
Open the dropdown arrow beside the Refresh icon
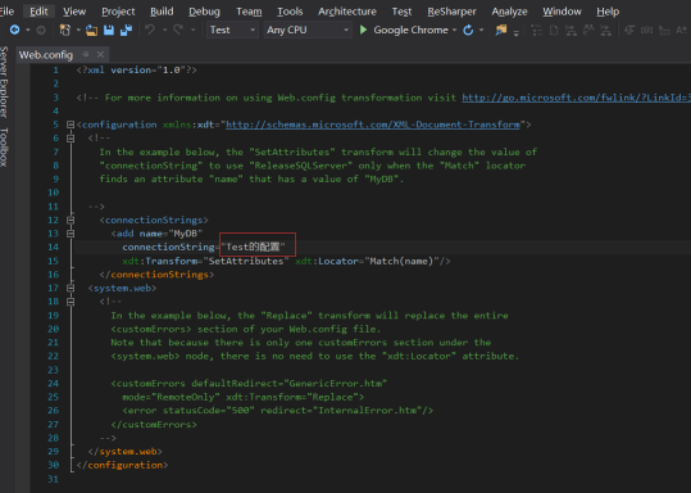point(481,30)
